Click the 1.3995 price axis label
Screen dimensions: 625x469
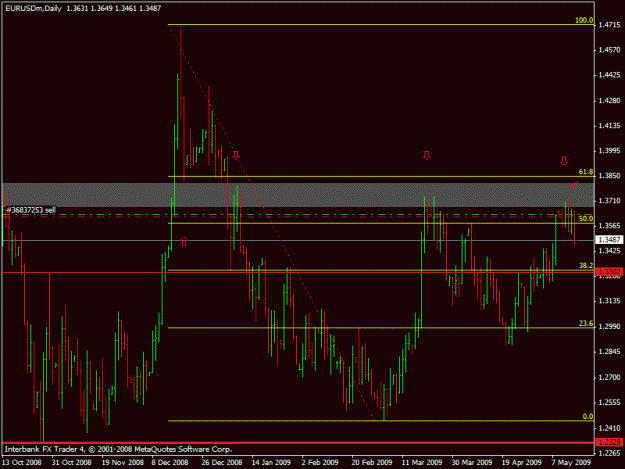tap(609, 151)
